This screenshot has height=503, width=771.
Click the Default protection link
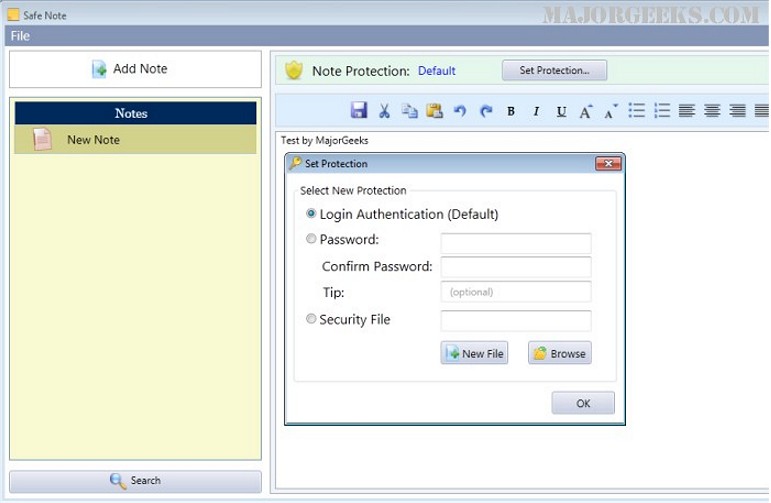(437, 71)
